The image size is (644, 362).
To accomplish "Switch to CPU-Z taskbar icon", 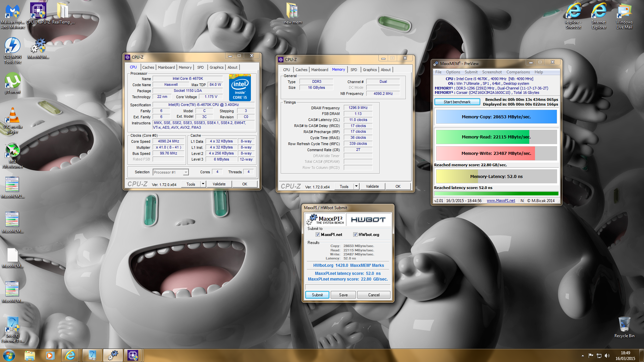I will coord(133,355).
